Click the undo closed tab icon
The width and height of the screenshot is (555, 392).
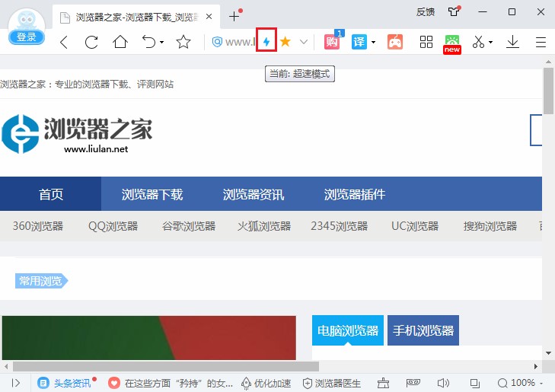[x=148, y=42]
